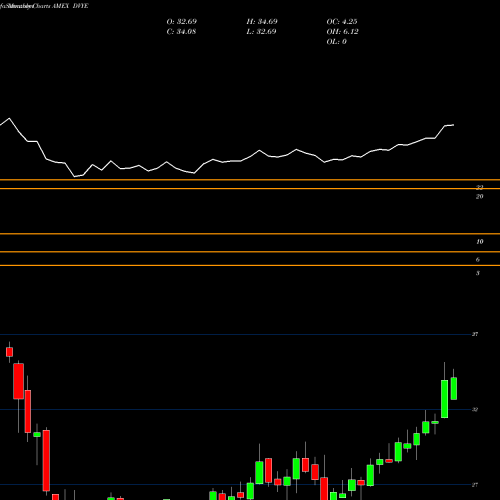Click the '27' price axis label

475,485
